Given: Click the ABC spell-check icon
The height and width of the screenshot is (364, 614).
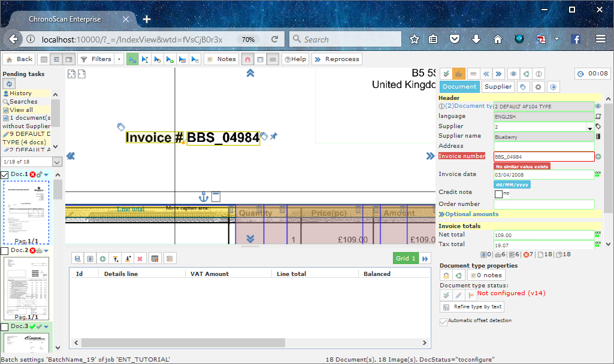Looking at the screenshot, I should (473, 74).
